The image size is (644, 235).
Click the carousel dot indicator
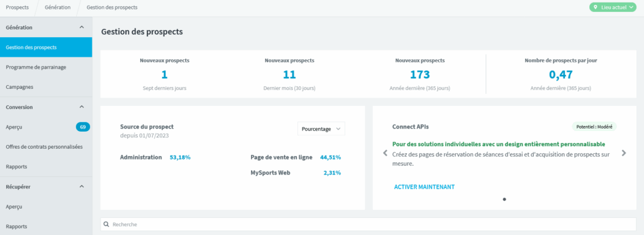coord(504,199)
